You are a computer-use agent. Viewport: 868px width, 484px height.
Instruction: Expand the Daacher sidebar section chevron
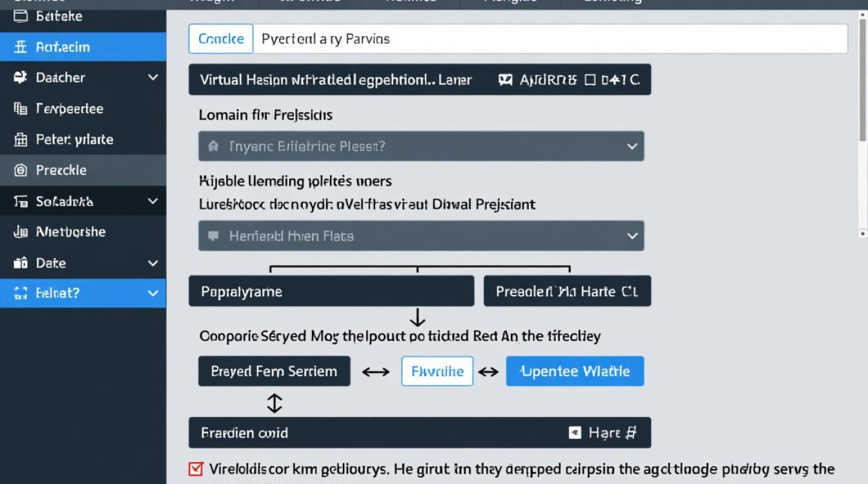coord(153,77)
